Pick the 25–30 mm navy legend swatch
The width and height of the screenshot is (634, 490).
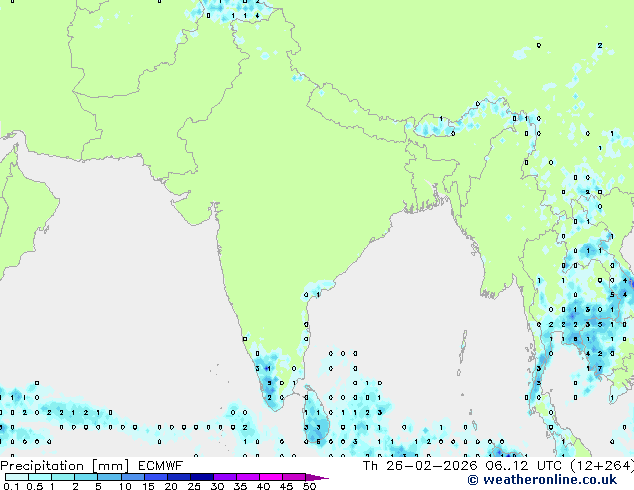click(x=201, y=477)
